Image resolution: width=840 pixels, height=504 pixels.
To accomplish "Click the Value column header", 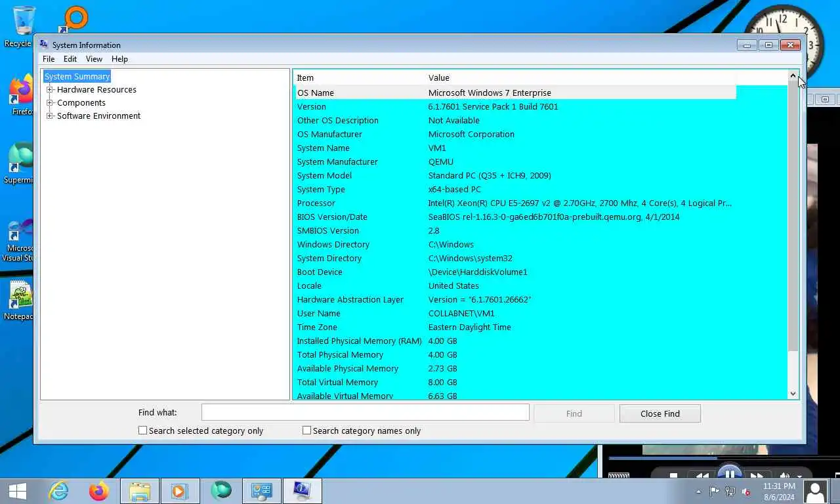I will click(581, 77).
